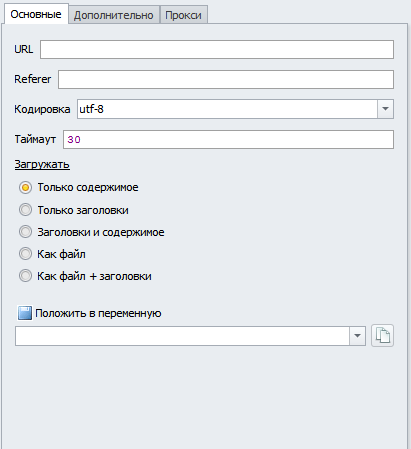This screenshot has height=449, width=411.
Task: Click the Таймаут field showing 30
Action: pyautogui.click(x=229, y=139)
